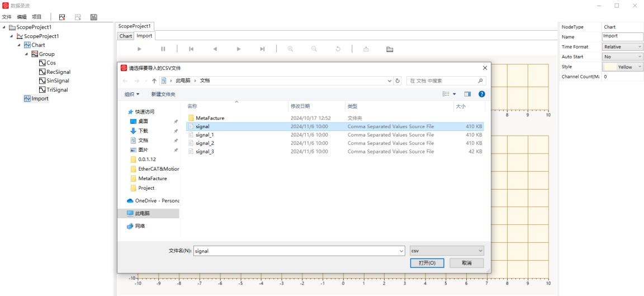Sort files by 大小 column header
This screenshot has width=644, height=296.
tap(469, 106)
